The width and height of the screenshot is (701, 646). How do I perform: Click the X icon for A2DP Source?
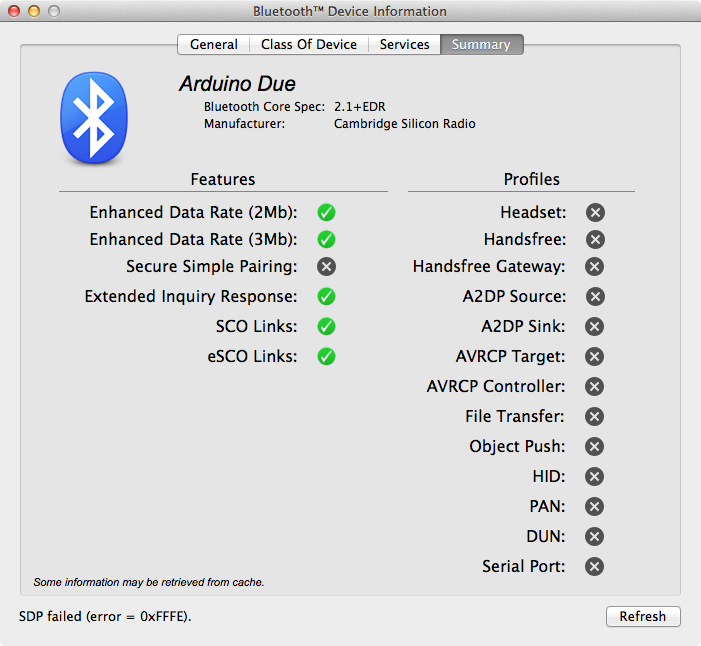[595, 296]
